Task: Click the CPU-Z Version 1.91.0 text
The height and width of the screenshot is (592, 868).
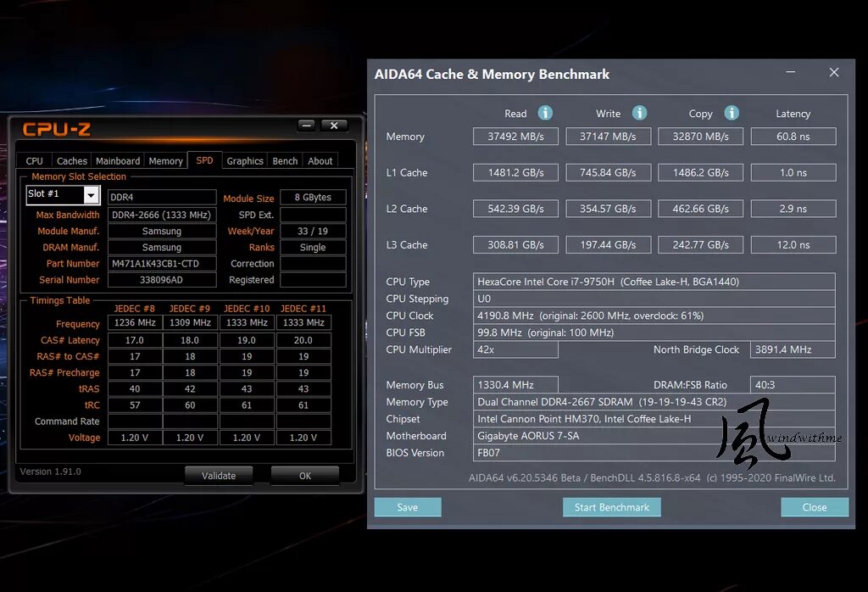Action: [x=50, y=472]
